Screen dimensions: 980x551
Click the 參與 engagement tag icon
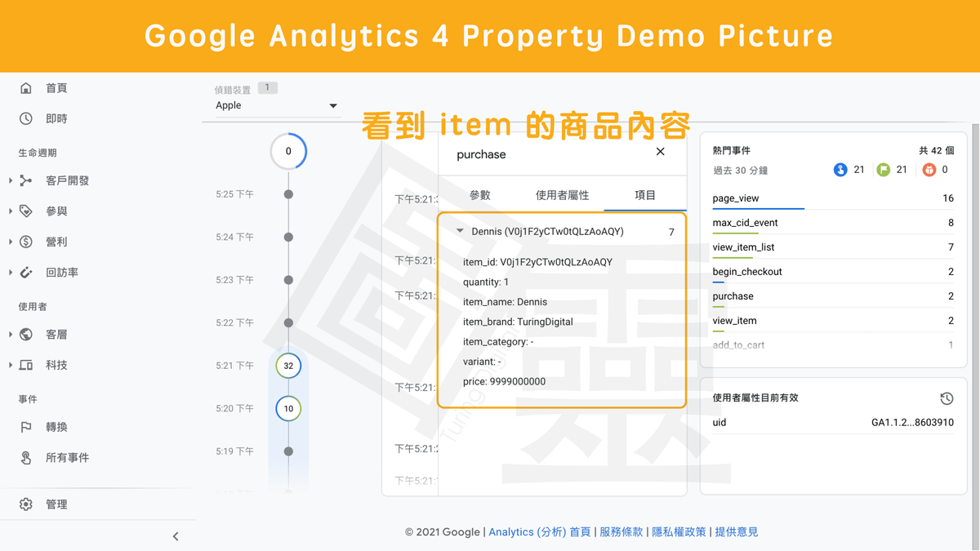26,211
